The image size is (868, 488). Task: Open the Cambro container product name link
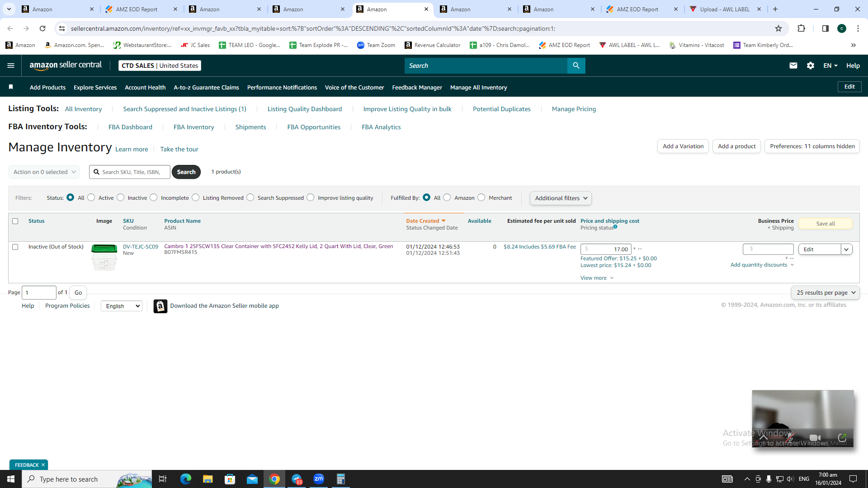278,246
